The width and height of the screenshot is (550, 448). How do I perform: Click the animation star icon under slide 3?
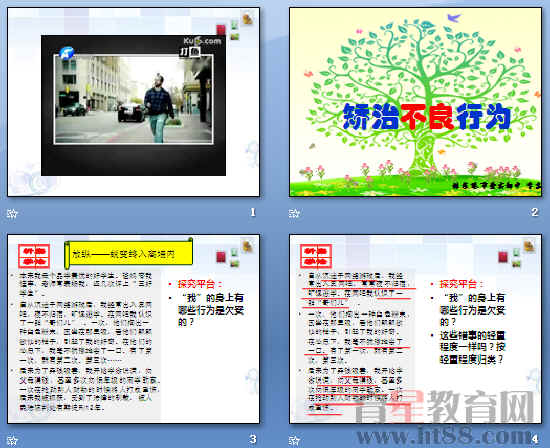coord(12,440)
